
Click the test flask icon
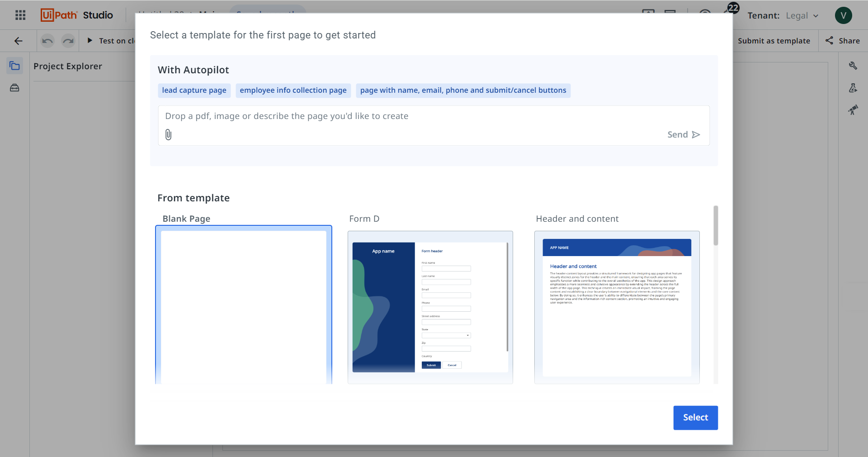(x=854, y=88)
